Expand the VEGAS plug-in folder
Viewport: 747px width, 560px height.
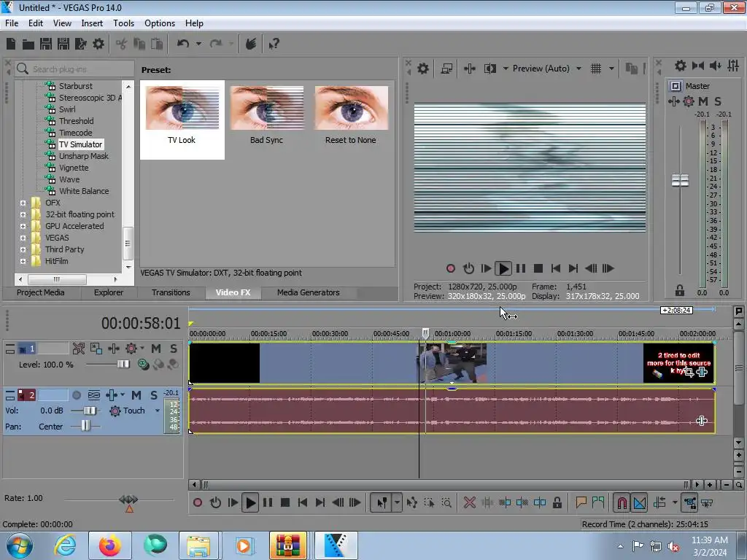[23, 238]
